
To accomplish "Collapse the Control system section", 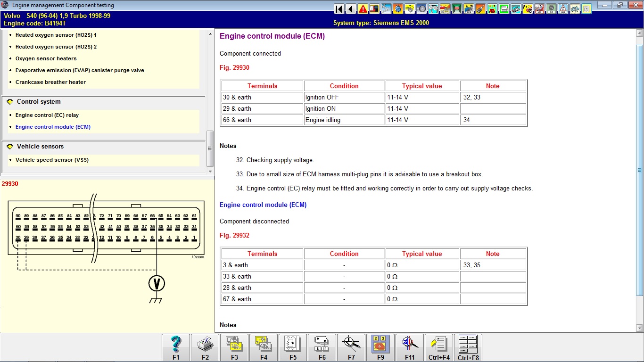I will click(x=10, y=102).
